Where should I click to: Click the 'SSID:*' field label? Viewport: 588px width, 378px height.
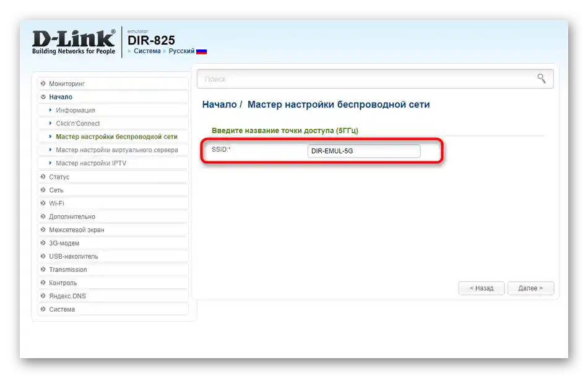[221, 149]
